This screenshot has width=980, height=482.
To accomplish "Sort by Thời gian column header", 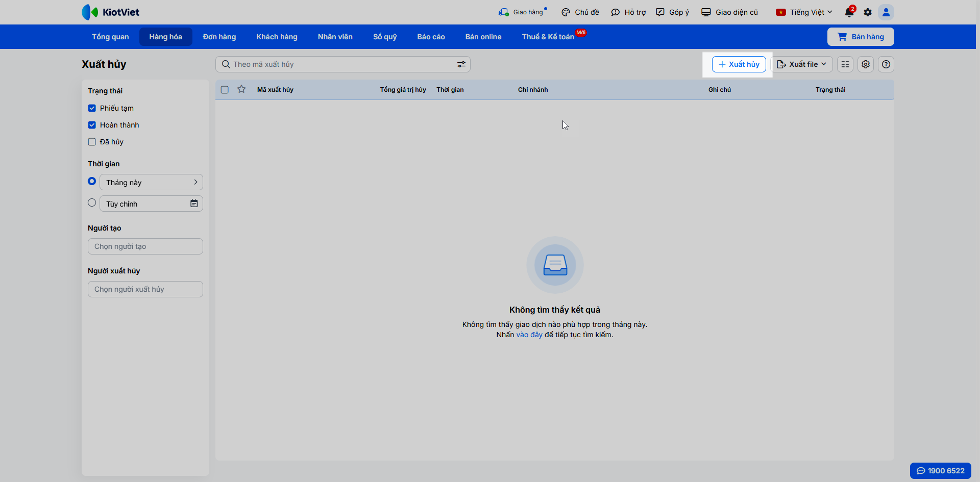I will click(450, 90).
